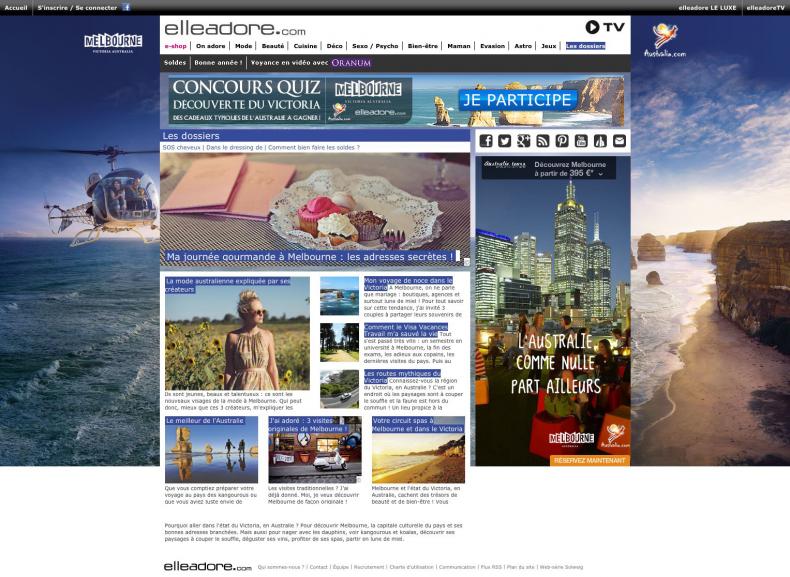Screen dimensions: 790x577
Task: Open the Cuisine menu
Action: [305, 46]
